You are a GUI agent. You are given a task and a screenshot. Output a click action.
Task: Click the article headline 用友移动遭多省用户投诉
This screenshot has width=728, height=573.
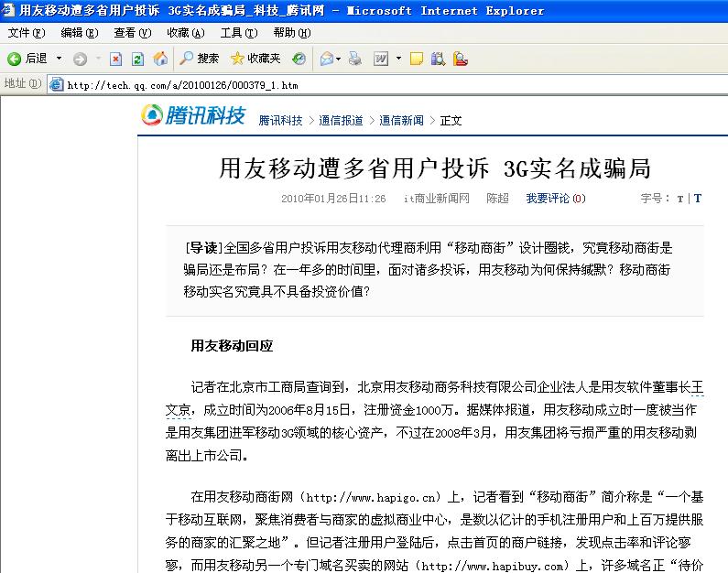point(354,168)
